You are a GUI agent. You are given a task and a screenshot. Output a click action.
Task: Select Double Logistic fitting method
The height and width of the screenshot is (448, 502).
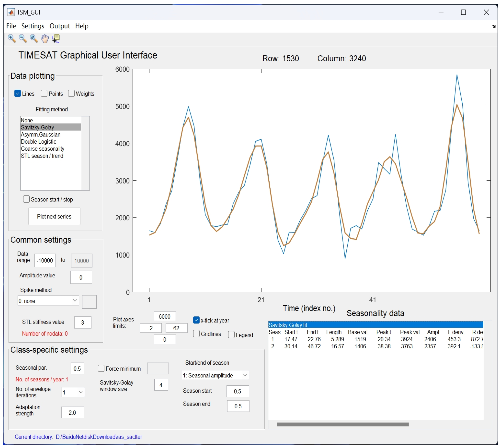(39, 142)
